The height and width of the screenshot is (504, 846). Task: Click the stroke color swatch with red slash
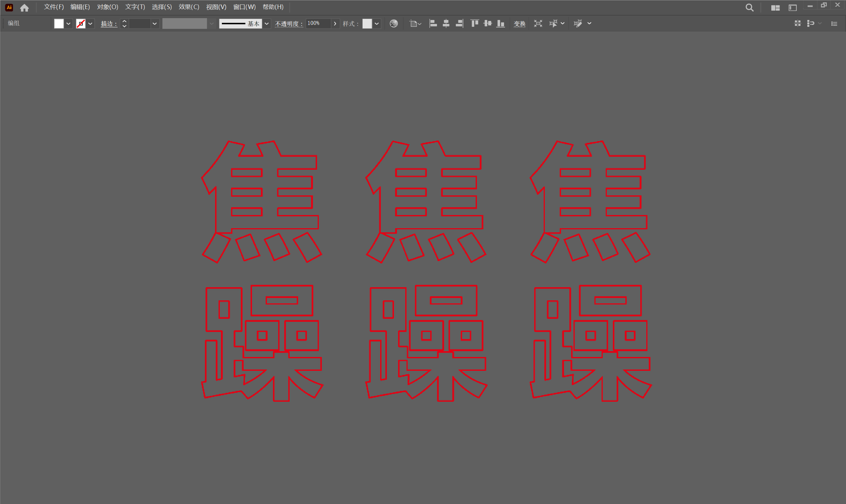81,23
